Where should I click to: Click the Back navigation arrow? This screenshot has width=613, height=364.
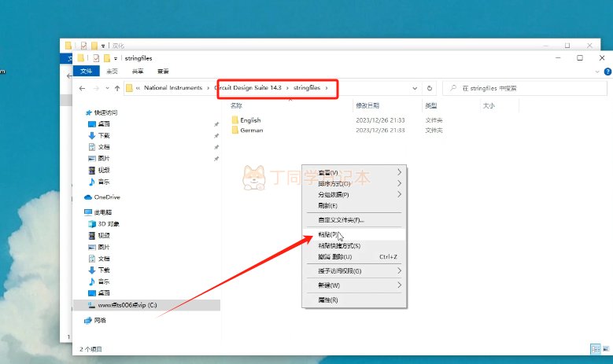[x=82, y=88]
